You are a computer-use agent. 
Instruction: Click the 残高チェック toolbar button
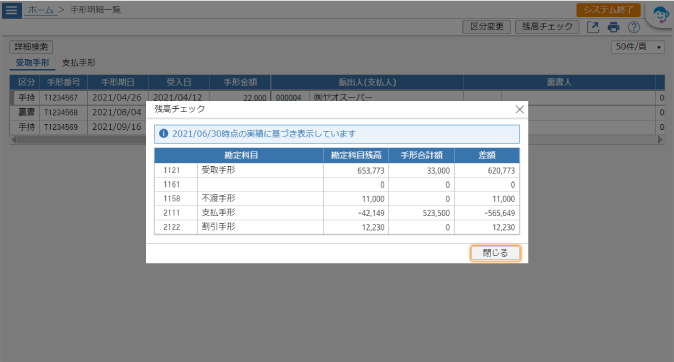tap(547, 27)
